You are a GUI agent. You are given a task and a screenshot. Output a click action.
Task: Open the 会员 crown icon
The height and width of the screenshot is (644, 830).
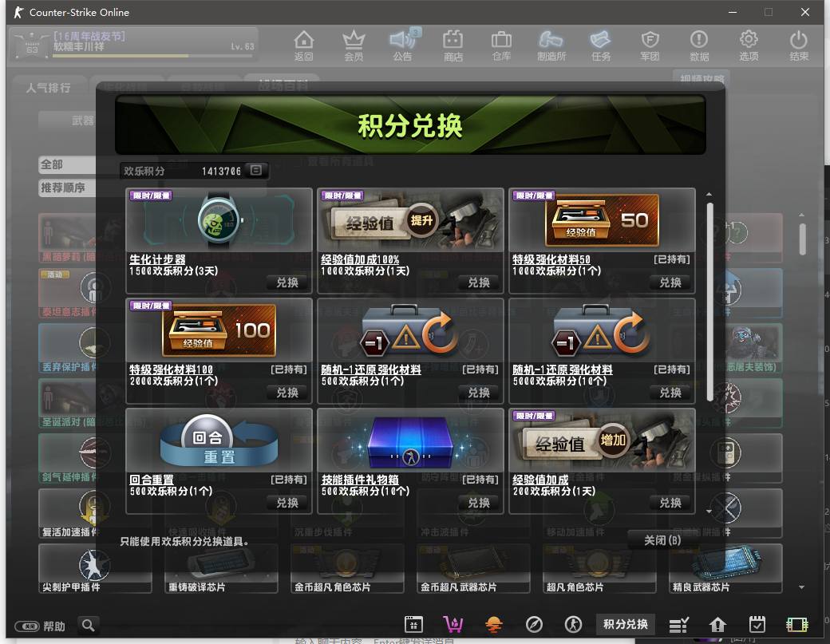click(x=353, y=45)
